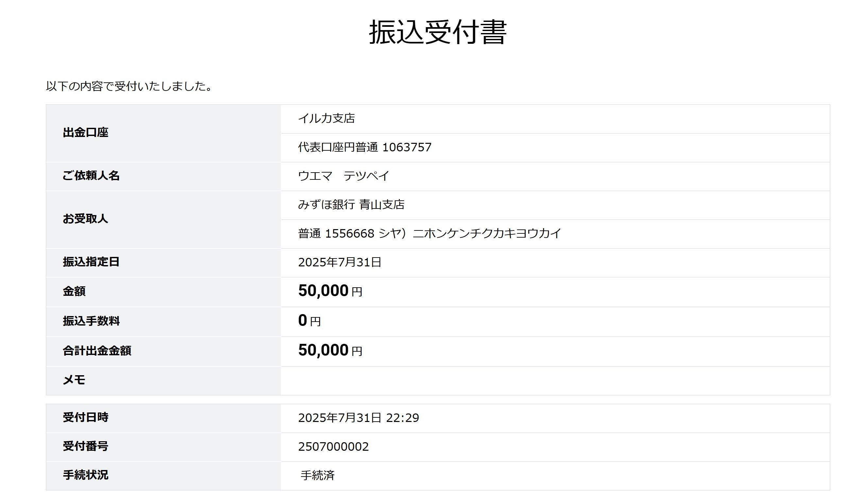The width and height of the screenshot is (850, 504).
Task: Click the 振込受付書 page title
Action: [438, 32]
